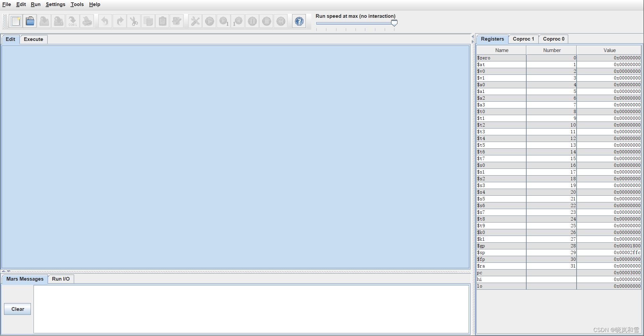Open the Settings menu
Image resolution: width=644 pixels, height=336 pixels.
[55, 4]
